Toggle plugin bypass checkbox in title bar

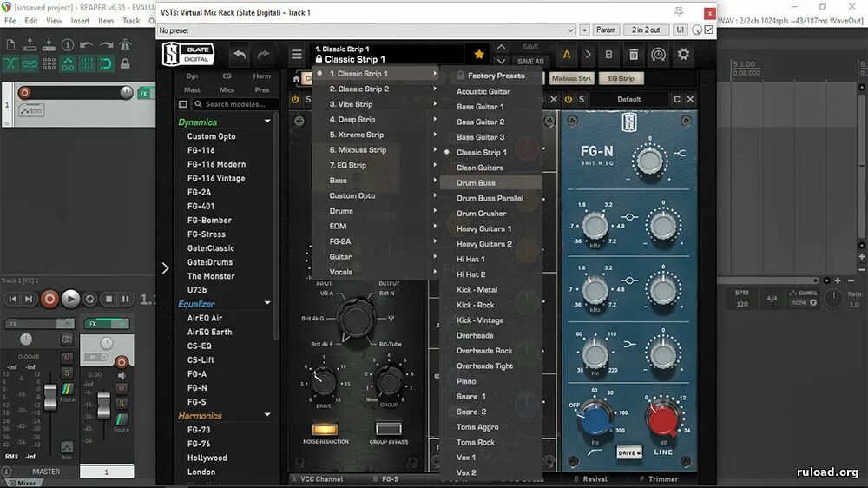[x=709, y=30]
